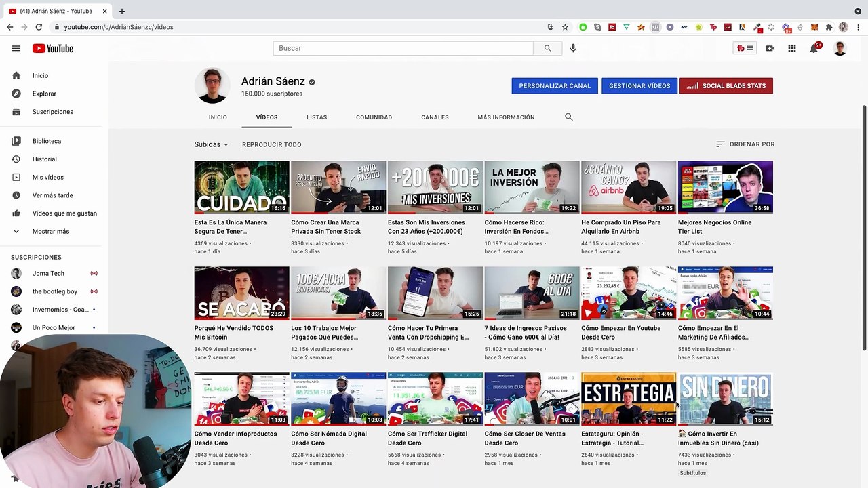Open the Canales tab

pyautogui.click(x=435, y=117)
